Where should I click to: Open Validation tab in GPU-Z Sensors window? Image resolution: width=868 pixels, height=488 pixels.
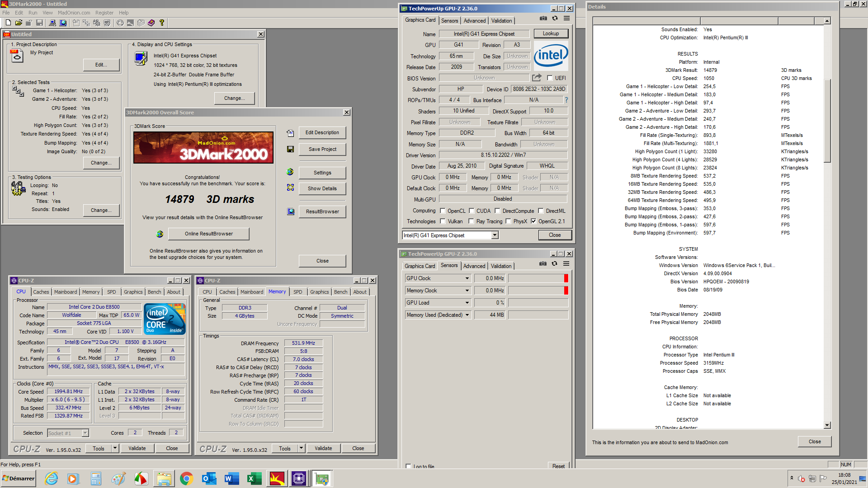pos(501,266)
